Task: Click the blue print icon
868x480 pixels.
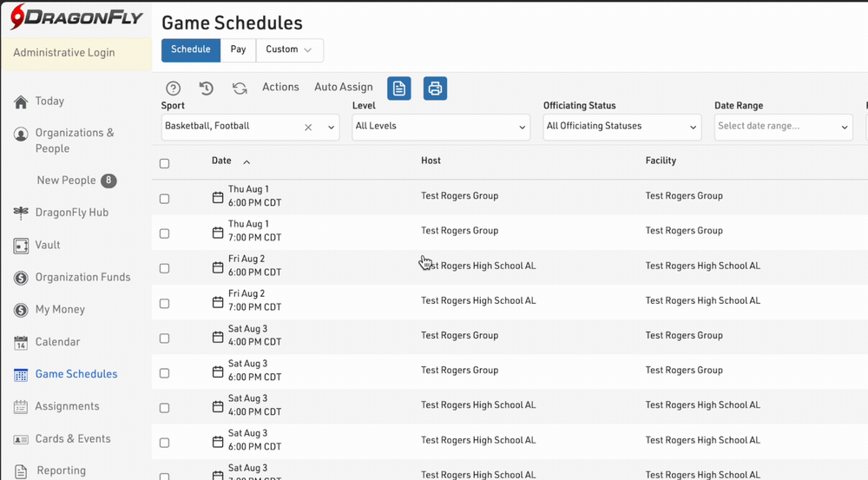Action: pyautogui.click(x=435, y=89)
